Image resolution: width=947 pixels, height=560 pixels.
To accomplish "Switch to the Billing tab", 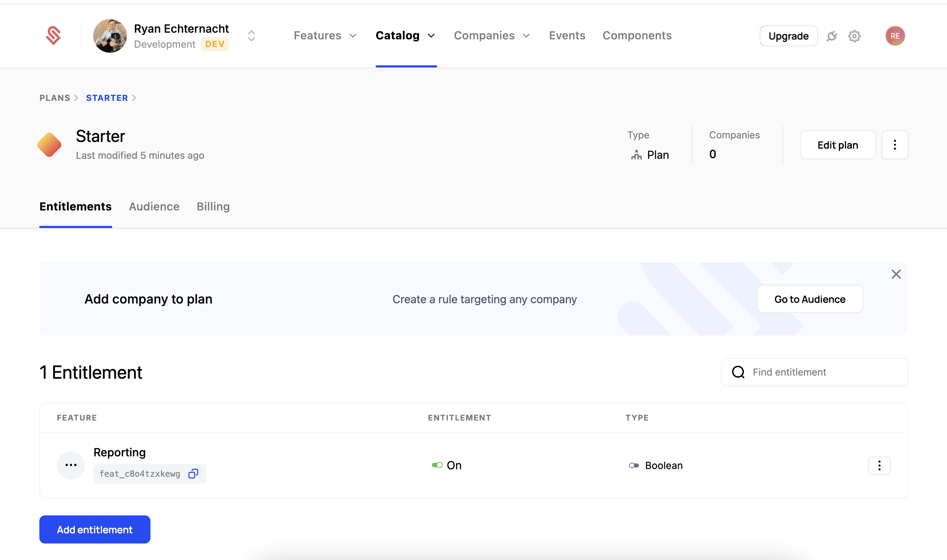I will pos(213,207).
